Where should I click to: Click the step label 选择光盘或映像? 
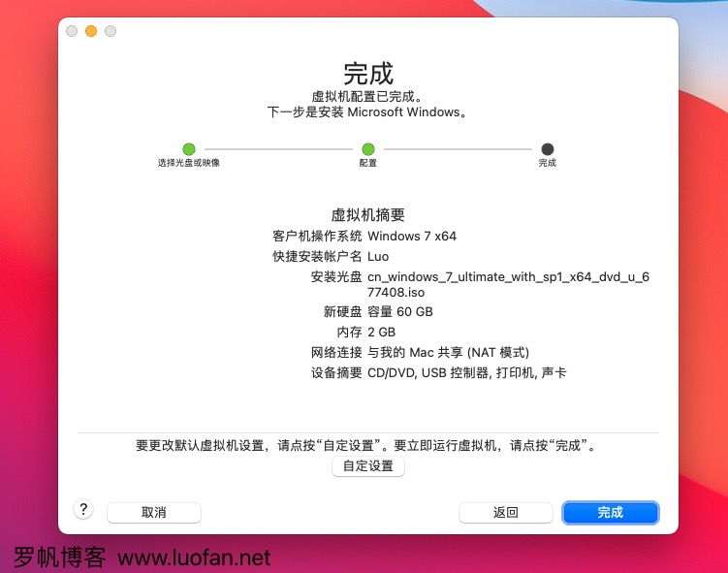pyautogui.click(x=188, y=163)
